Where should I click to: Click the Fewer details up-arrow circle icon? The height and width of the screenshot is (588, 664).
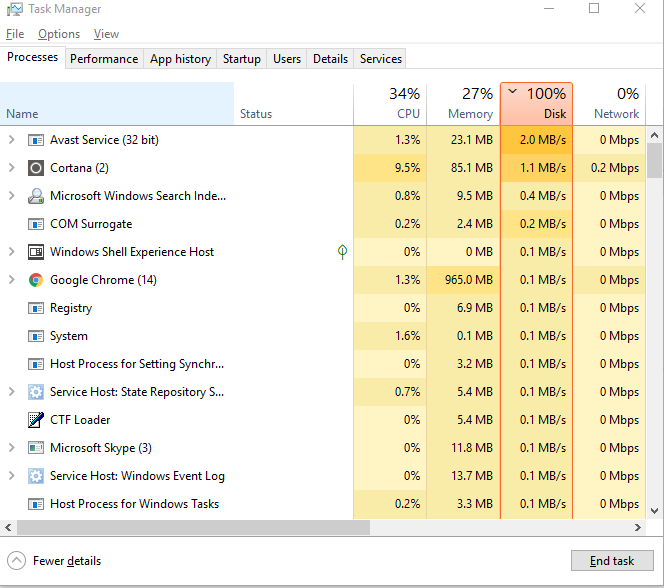16,561
